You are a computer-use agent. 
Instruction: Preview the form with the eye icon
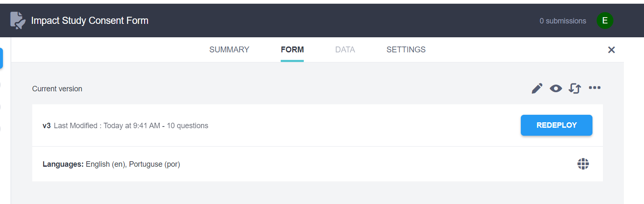(x=556, y=88)
